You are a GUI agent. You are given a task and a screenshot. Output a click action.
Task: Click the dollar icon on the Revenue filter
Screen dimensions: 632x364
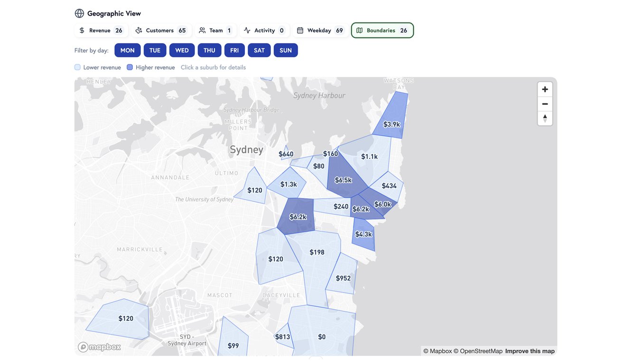82,29
